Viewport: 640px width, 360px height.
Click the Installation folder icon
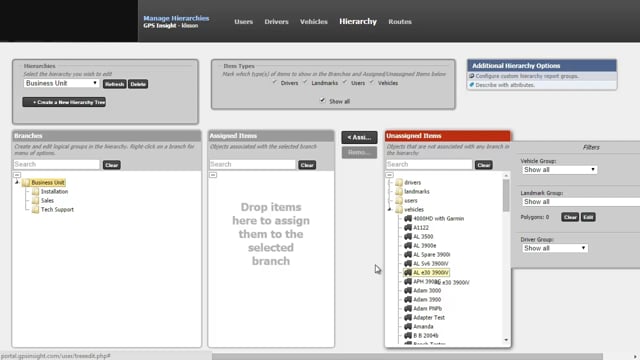36,191
